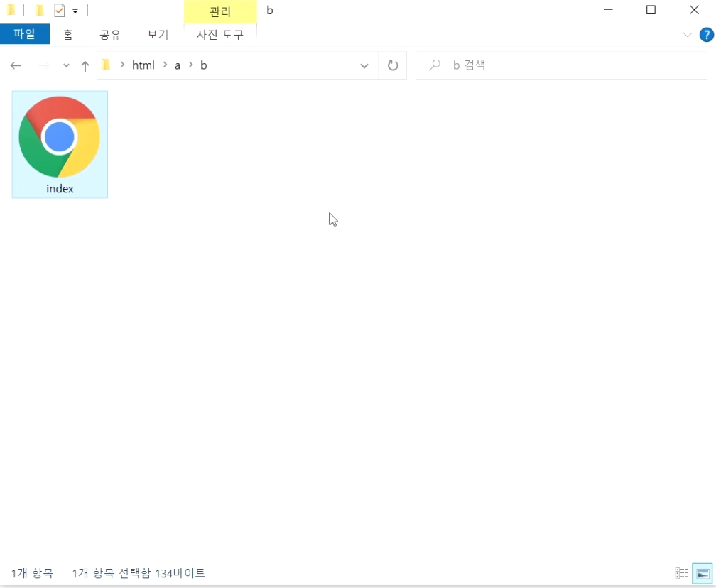The width and height of the screenshot is (716, 588).
Task: Click the search magnifier icon
Action: (435, 65)
